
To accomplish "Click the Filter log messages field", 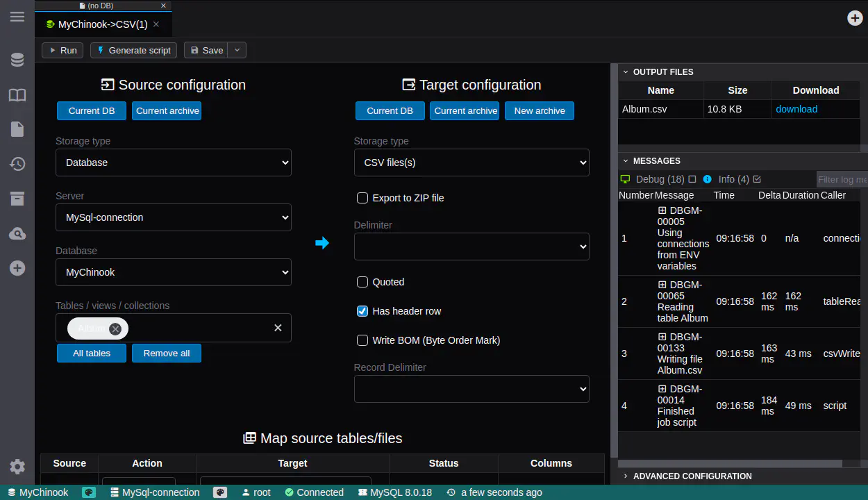I will (x=841, y=179).
